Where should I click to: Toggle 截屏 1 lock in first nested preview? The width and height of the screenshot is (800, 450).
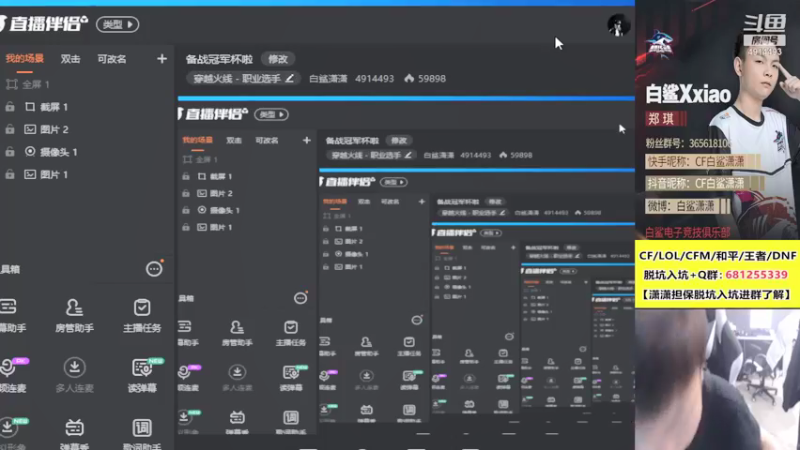click(186, 177)
